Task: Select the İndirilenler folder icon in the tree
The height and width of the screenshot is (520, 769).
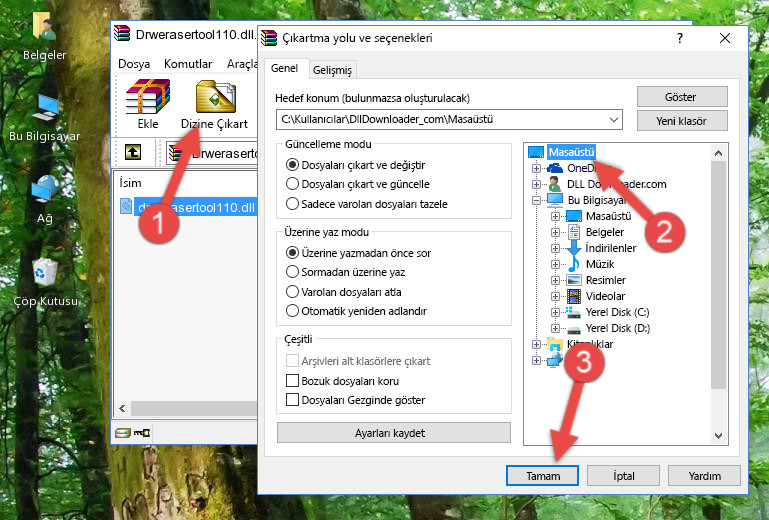Action: [573, 248]
